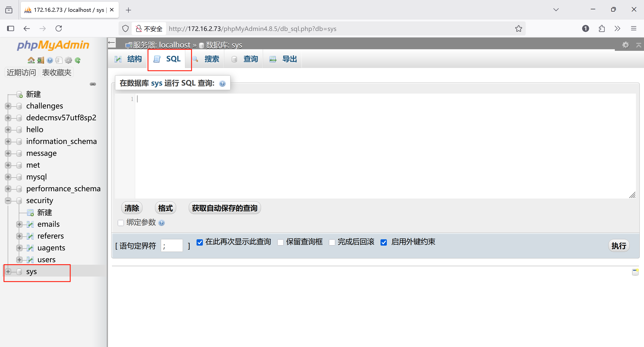
Task: Enable the 绑定参数 checkbox
Action: tap(121, 223)
